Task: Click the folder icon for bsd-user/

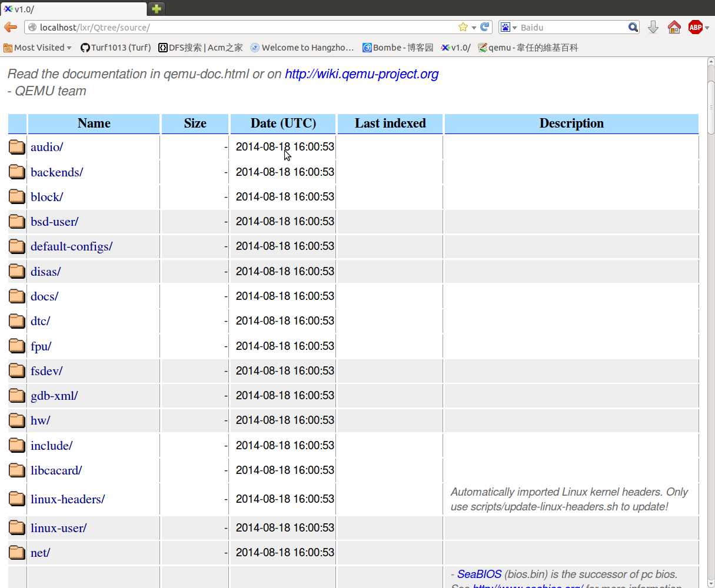Action: coord(17,222)
